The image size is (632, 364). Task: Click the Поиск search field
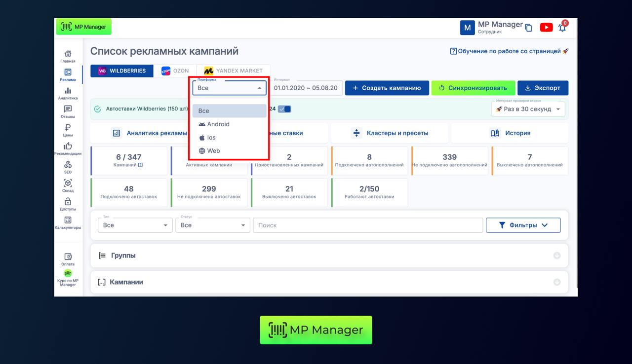[x=368, y=225]
